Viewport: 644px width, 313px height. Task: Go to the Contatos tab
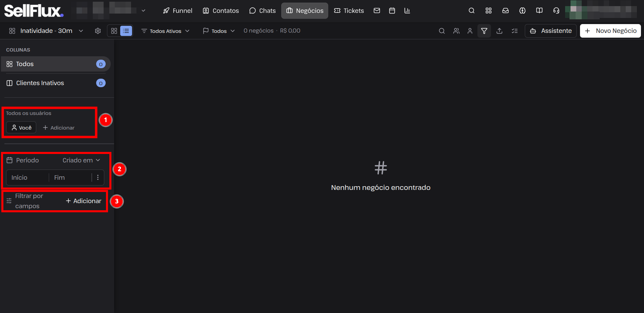(x=221, y=11)
